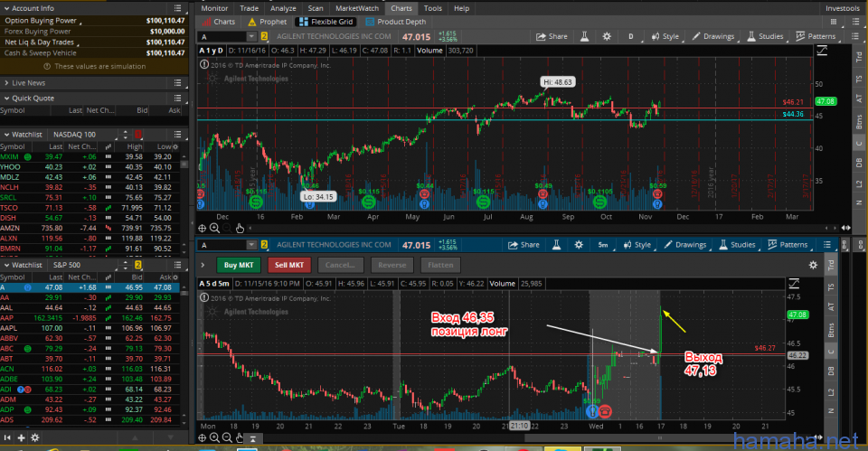Select crosshair tool under upper chart
The height and width of the screenshot is (451, 868).
[x=202, y=228]
